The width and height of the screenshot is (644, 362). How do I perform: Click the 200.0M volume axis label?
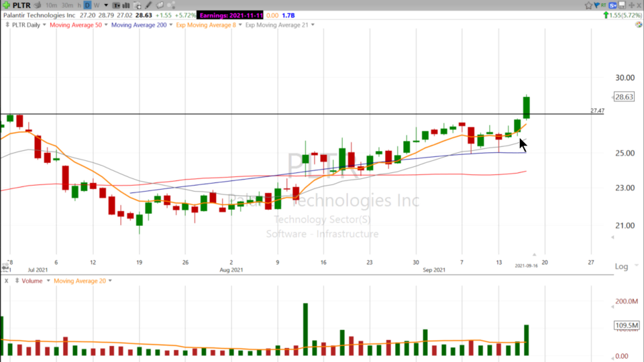[x=627, y=301]
